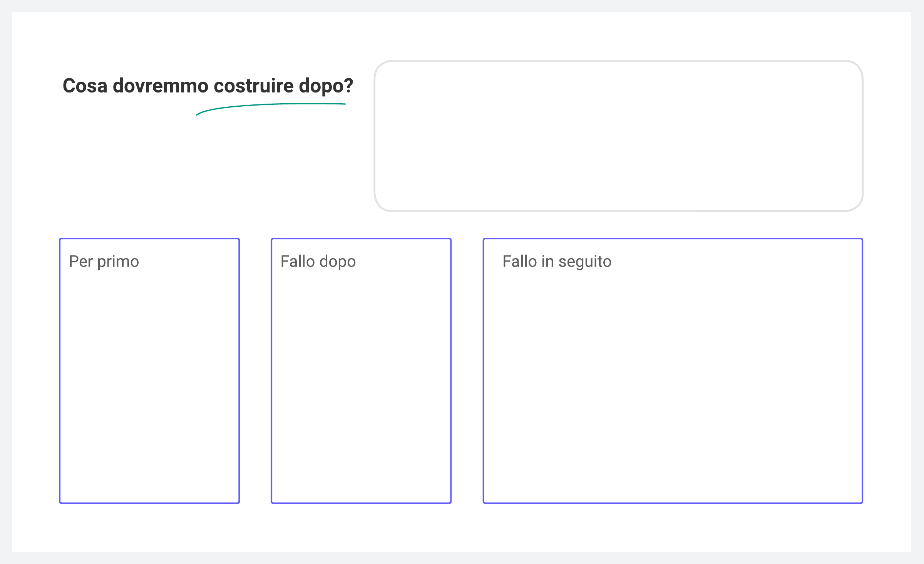This screenshot has height=564, width=924.
Task: Click the word primo in the first box
Action: [118, 262]
